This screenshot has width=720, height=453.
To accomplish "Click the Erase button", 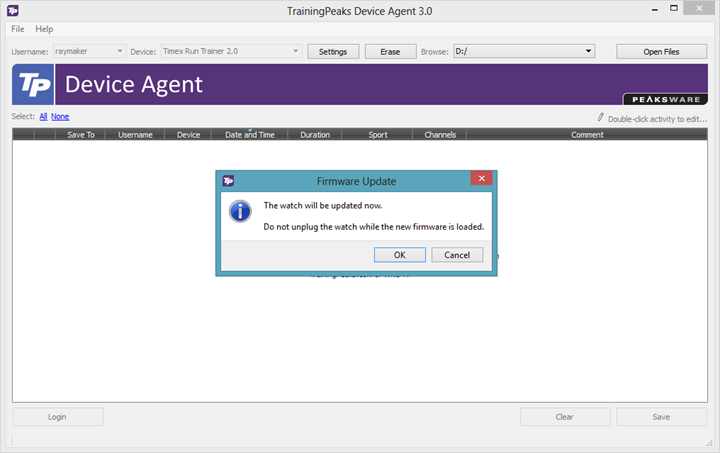I will coord(390,51).
